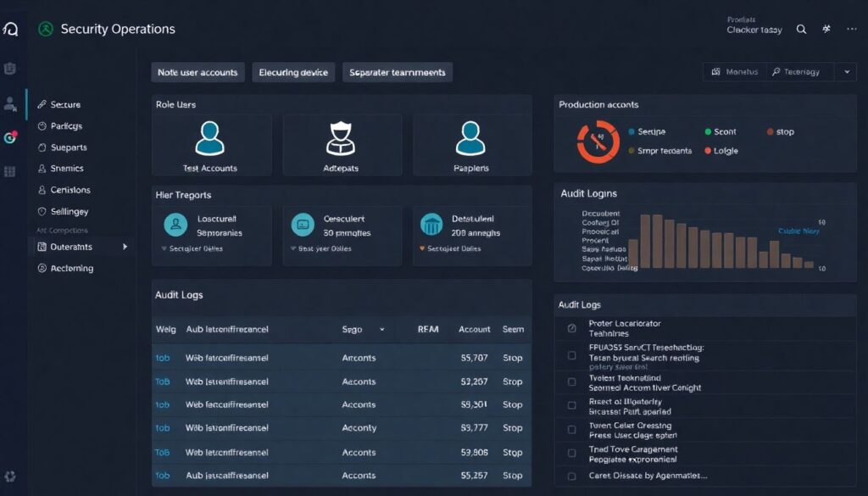The width and height of the screenshot is (868, 496).
Task: Click the green Security Operations logo icon
Action: (x=46, y=29)
